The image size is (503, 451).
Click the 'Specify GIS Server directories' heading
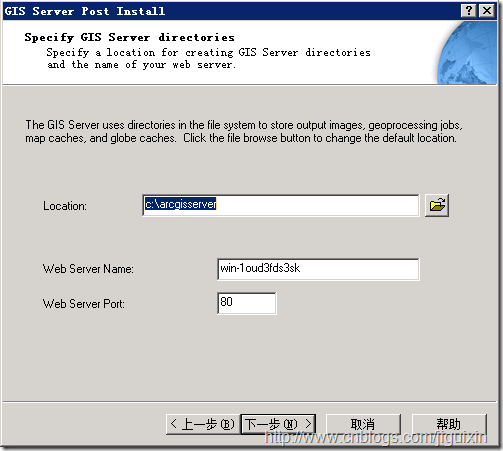129,37
